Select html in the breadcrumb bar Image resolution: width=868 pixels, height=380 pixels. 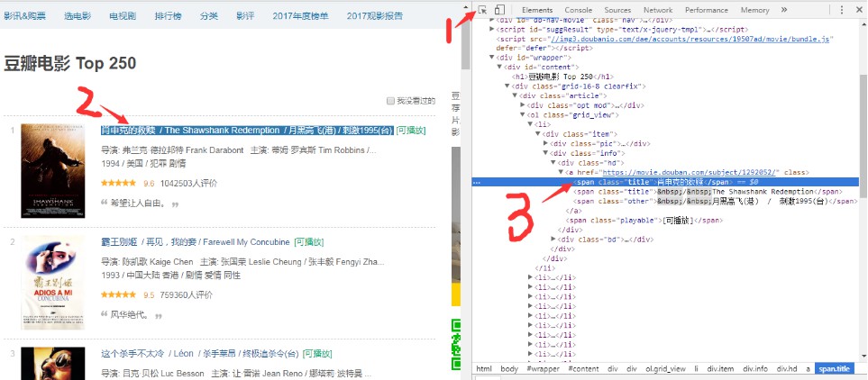click(484, 369)
